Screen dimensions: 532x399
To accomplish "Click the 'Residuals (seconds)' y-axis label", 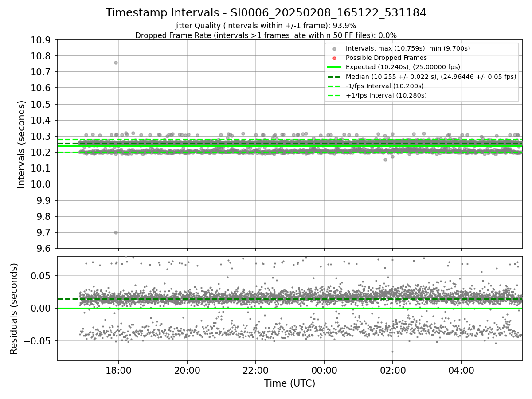I will pyautogui.click(x=14, y=309).
